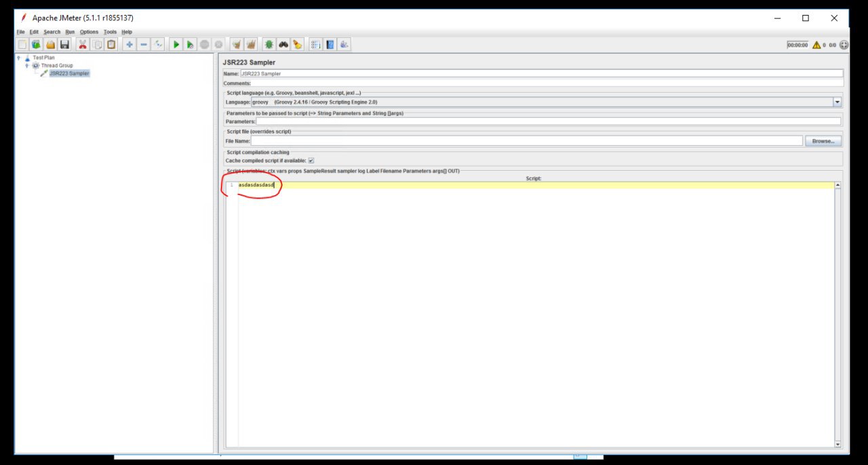Screen dimensions: 868x465
Task: Start test with no pauses icon
Action: [190, 45]
